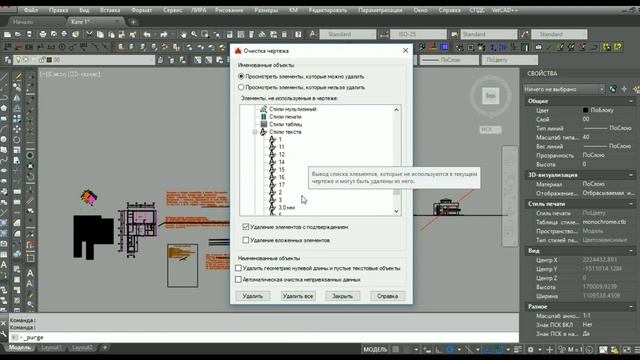Open the 'Правка' menu
The height and width of the screenshot is (360, 640).
pos(58,10)
